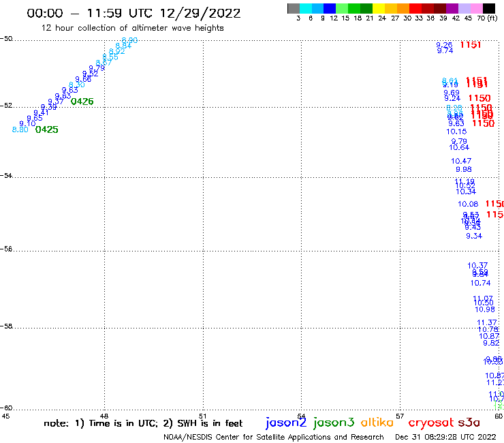Click the '10.15' wave height reading
The width and height of the screenshot is (504, 443).
456,132
